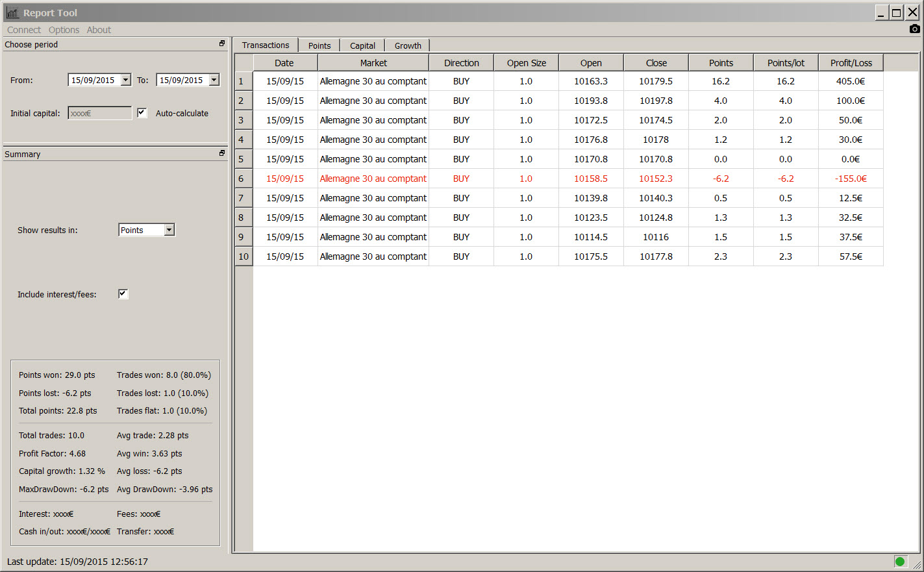The height and width of the screenshot is (572, 924).
Task: Uncheck the Include interest/fees checkbox
Action: coord(123,294)
